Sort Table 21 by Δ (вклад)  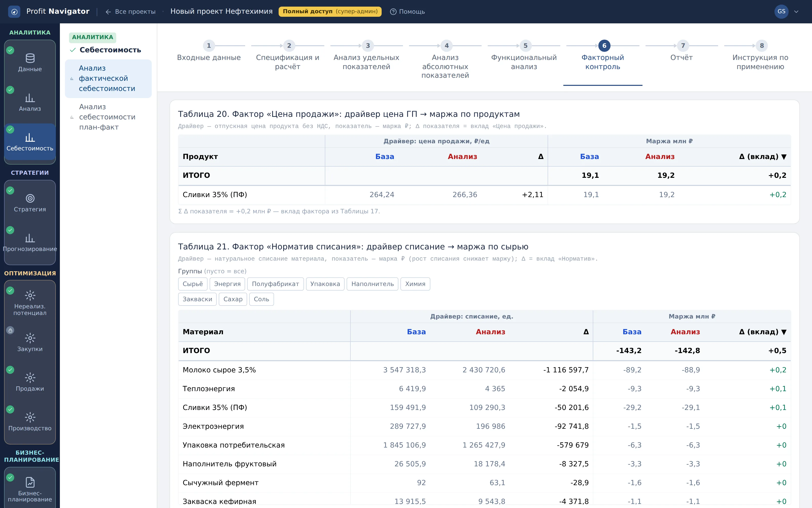(763, 332)
